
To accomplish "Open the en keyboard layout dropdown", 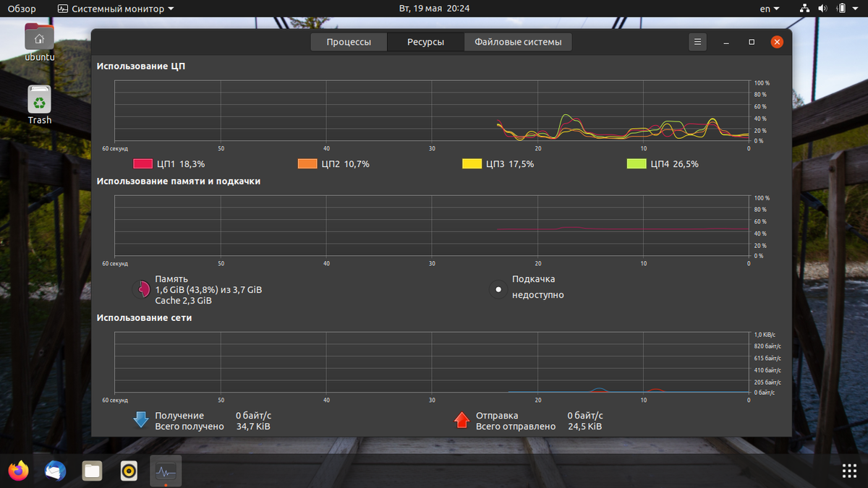I will click(x=770, y=9).
